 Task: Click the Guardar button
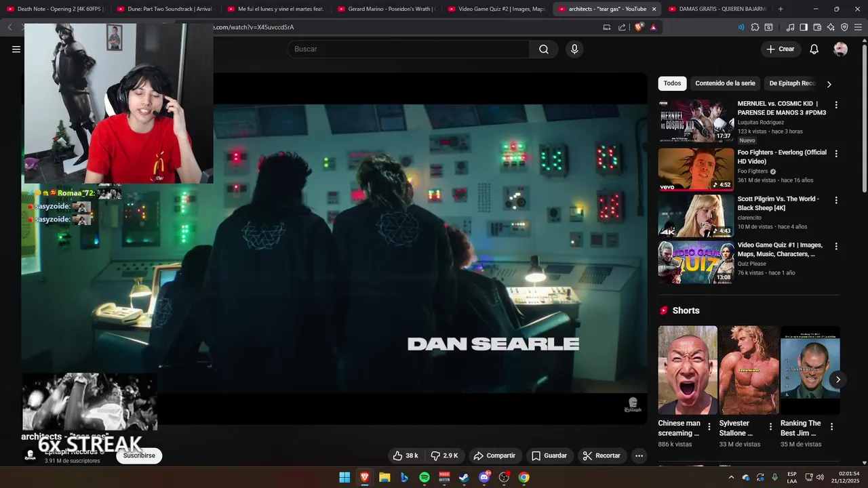point(549,455)
